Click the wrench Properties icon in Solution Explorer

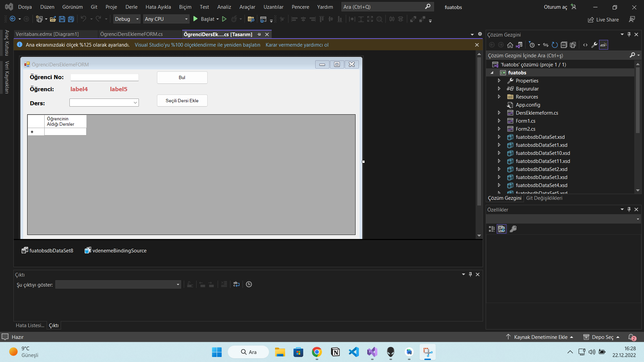[x=594, y=45]
